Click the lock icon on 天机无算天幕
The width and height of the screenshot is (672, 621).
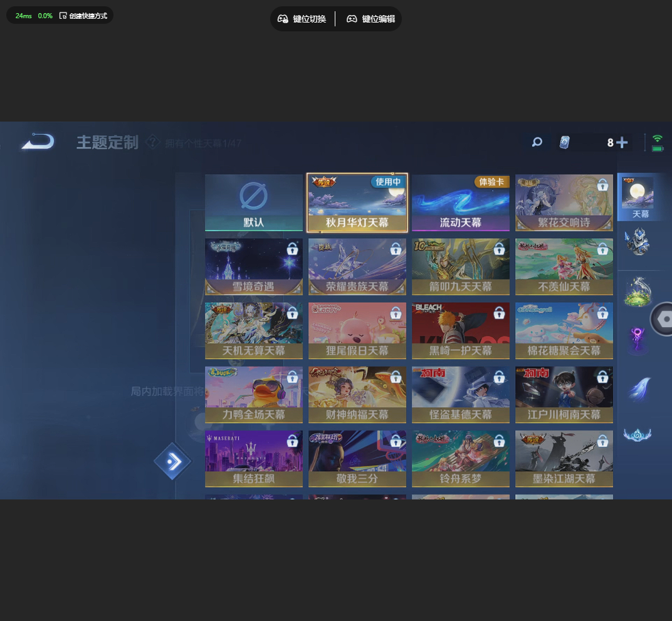(292, 313)
